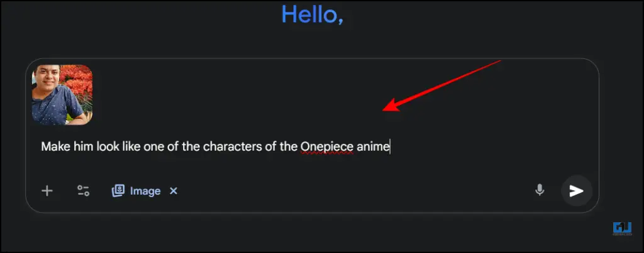Screen dimensions: 644x253
Task: Select the Image chip label
Action: pyautogui.click(x=145, y=191)
